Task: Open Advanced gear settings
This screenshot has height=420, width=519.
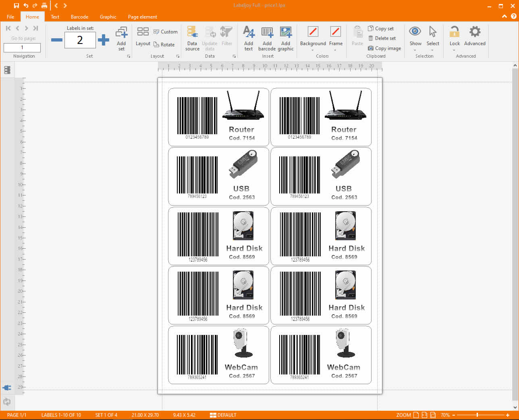Action: (475, 36)
